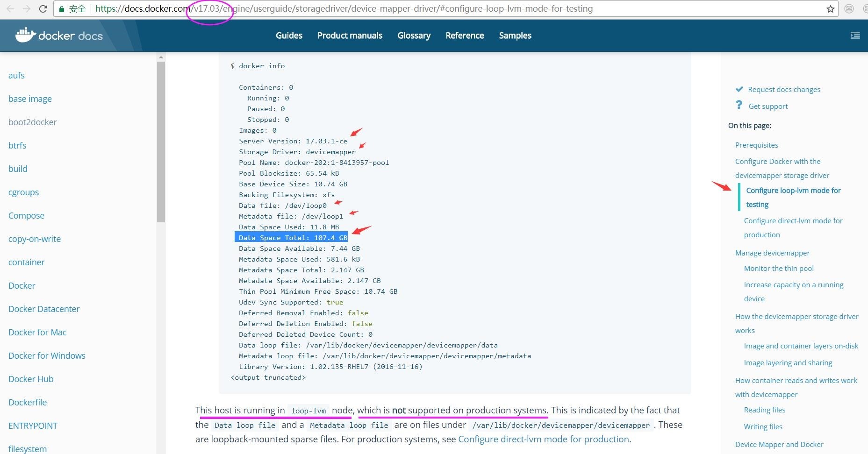The image size is (868, 454).
Task: Click the Get support link
Action: pos(768,106)
